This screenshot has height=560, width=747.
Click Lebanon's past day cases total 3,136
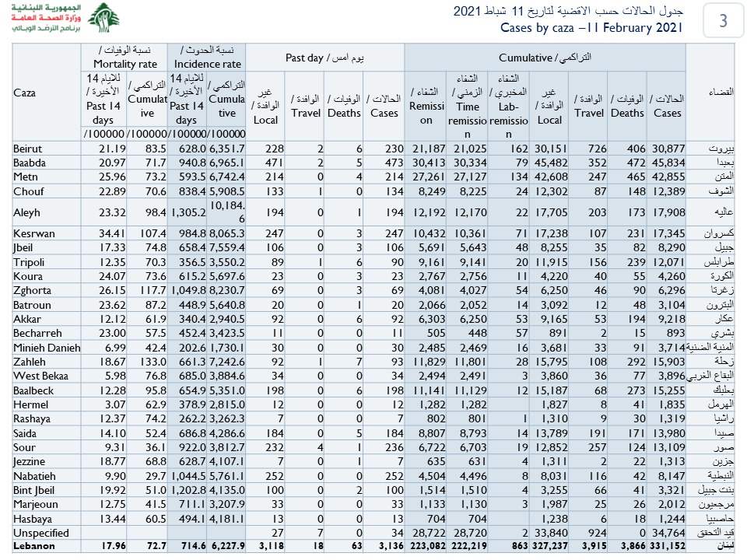click(x=391, y=546)
